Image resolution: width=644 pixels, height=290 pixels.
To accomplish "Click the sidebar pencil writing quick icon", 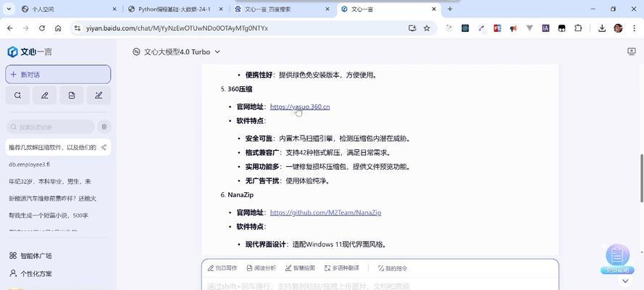I will click(44, 95).
